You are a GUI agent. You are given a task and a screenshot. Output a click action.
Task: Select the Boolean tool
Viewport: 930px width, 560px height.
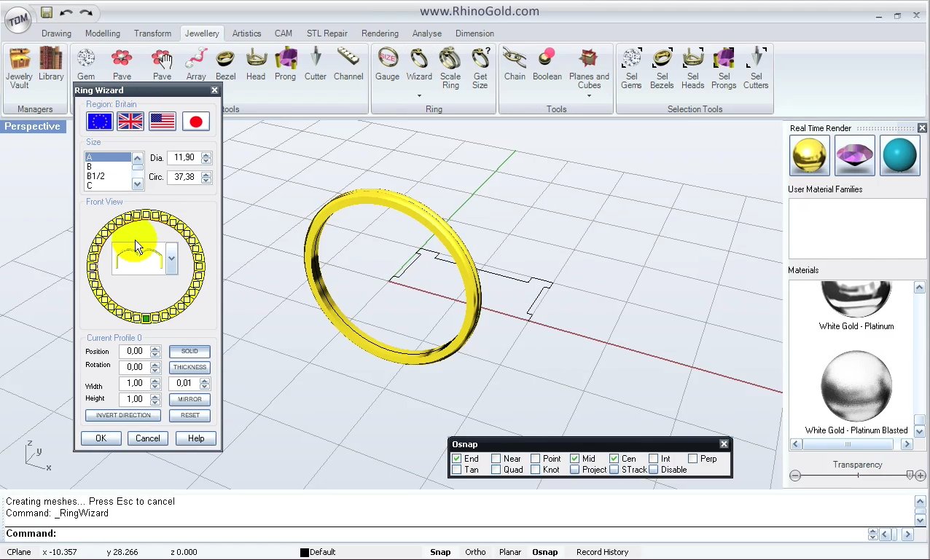point(547,64)
